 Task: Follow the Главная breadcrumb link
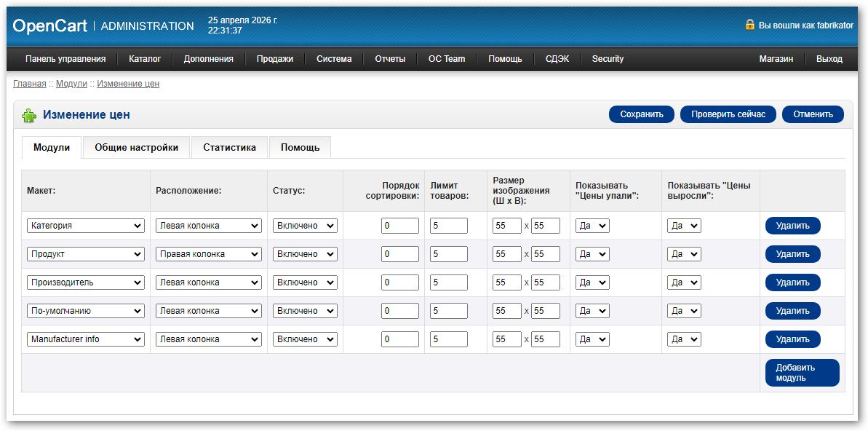pos(30,84)
